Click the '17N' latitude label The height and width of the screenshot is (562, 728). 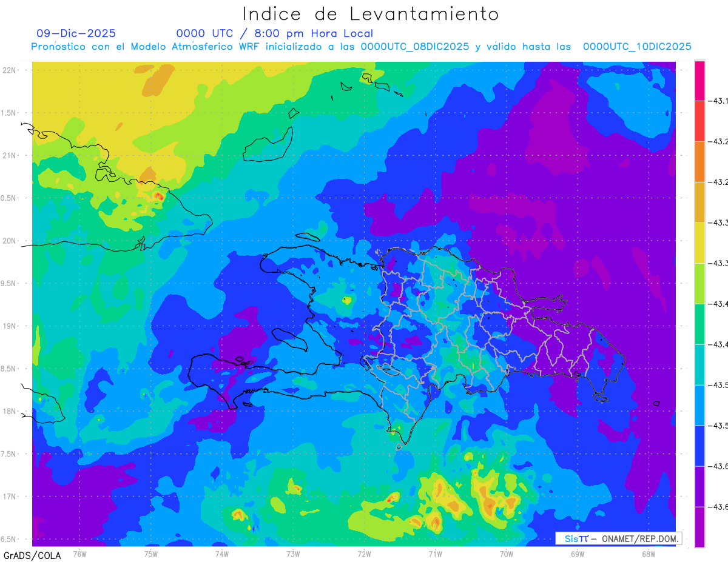(x=9, y=497)
